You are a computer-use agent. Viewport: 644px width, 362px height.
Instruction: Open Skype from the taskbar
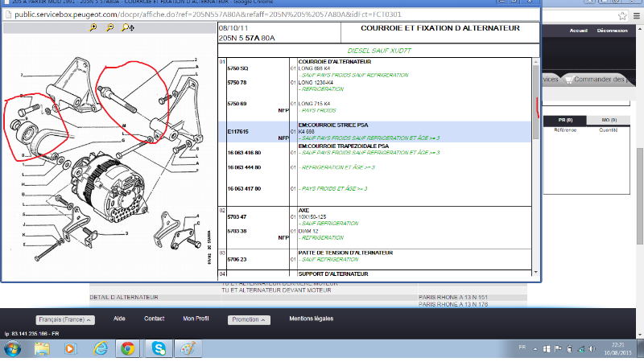tap(159, 349)
